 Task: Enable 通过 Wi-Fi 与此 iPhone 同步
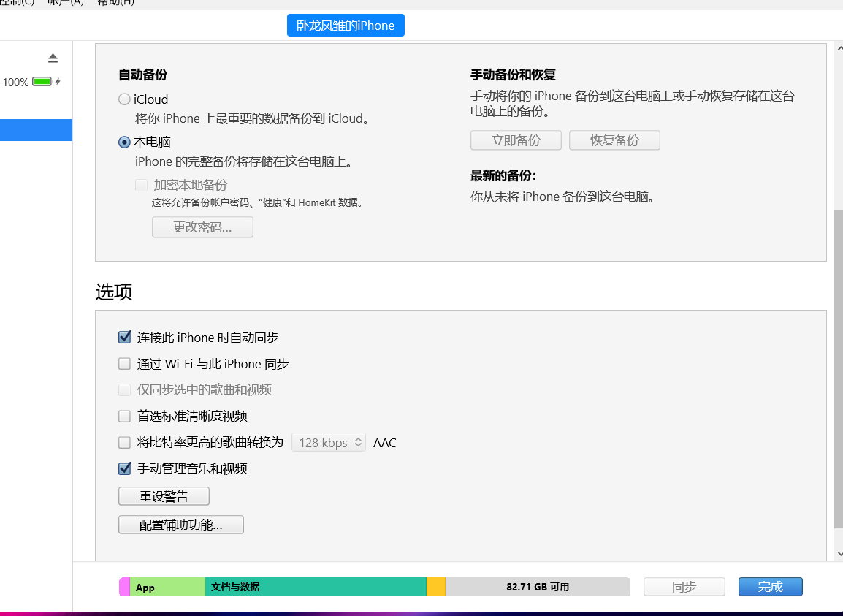(x=124, y=364)
